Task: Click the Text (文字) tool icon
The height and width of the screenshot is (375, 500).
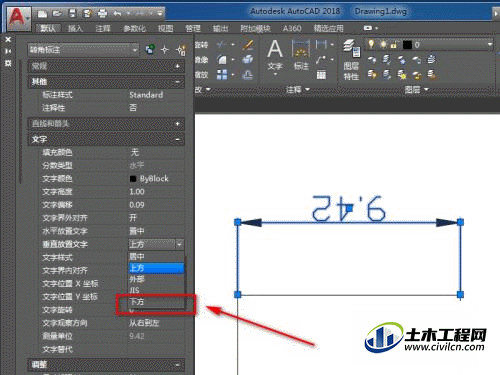Action: [275, 55]
